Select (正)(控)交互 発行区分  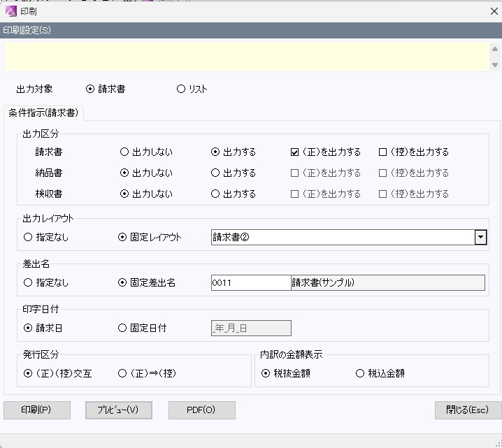coord(58,373)
